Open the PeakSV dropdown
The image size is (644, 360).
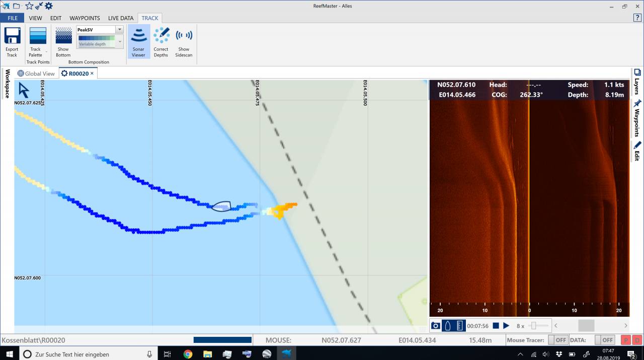pyautogui.click(x=119, y=30)
